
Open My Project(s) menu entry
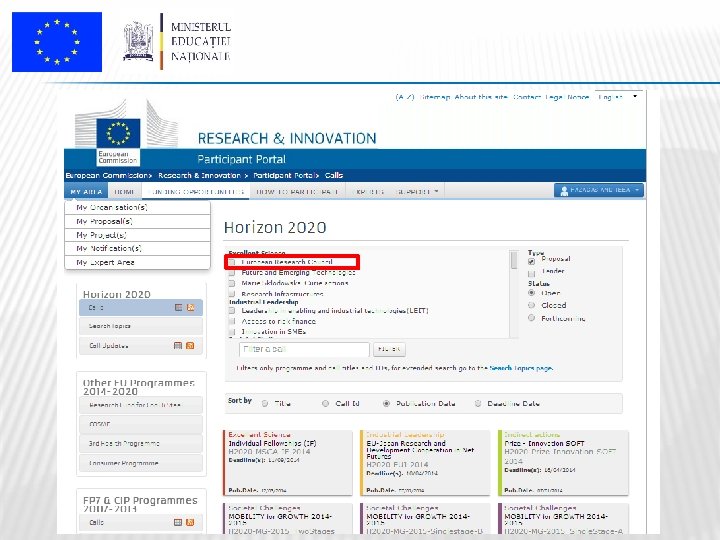(138, 235)
